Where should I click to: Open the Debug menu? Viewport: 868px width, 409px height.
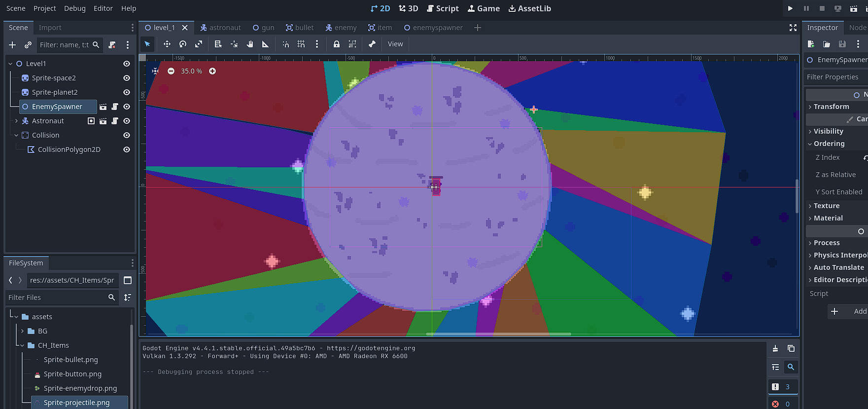(74, 8)
